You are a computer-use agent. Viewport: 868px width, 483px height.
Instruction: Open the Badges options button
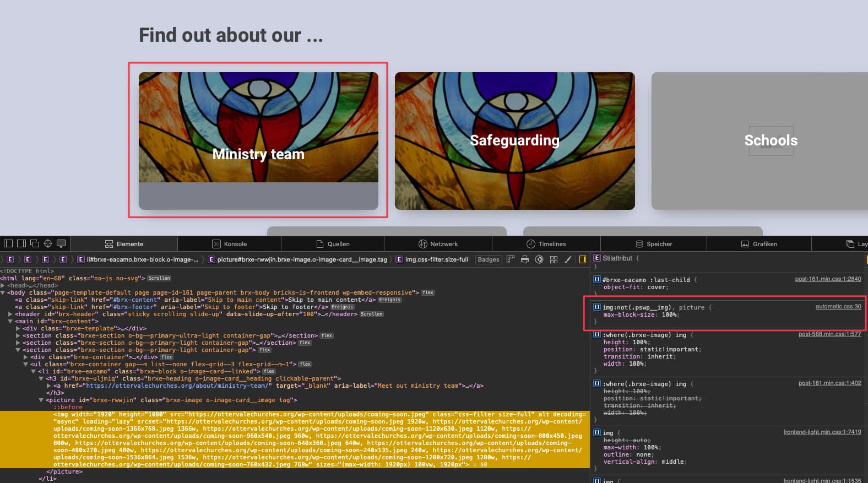(x=489, y=259)
